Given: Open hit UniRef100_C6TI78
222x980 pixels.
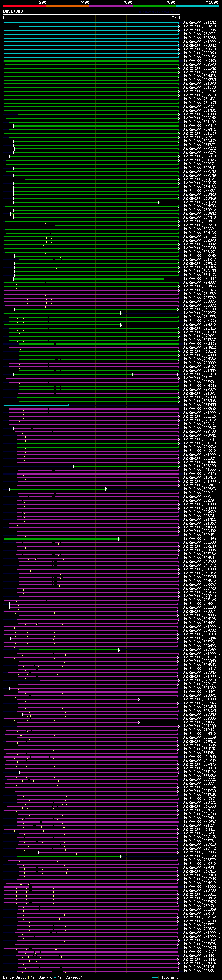Looking at the screenshot, I should coord(199,87).
